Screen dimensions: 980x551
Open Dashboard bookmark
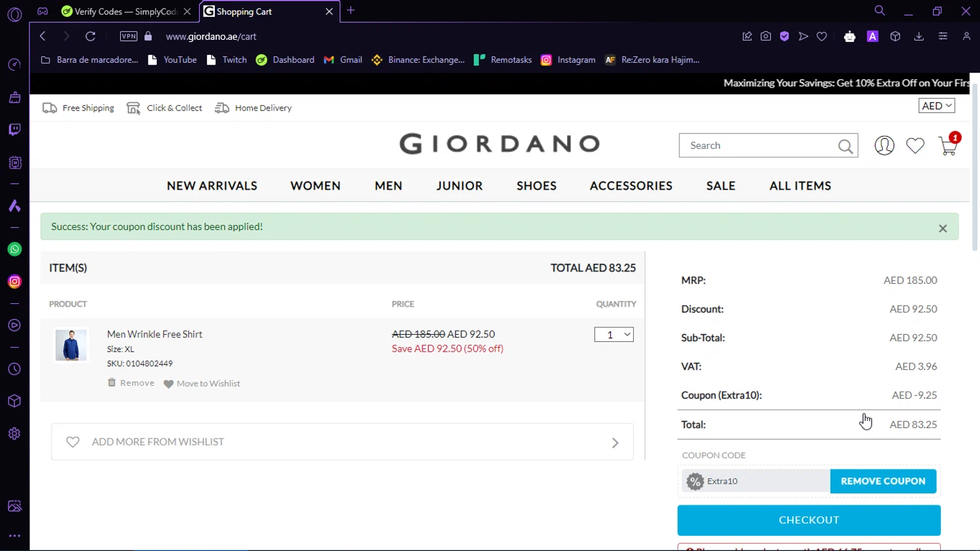tap(286, 59)
